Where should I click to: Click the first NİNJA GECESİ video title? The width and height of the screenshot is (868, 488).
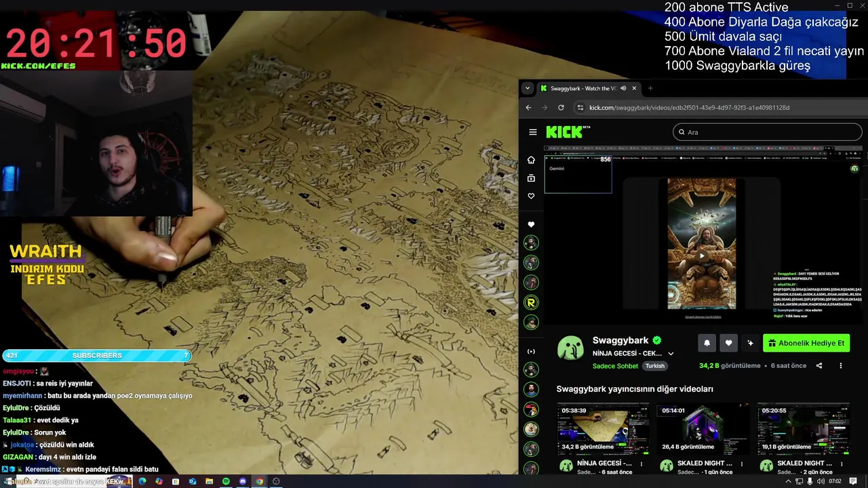click(x=604, y=464)
